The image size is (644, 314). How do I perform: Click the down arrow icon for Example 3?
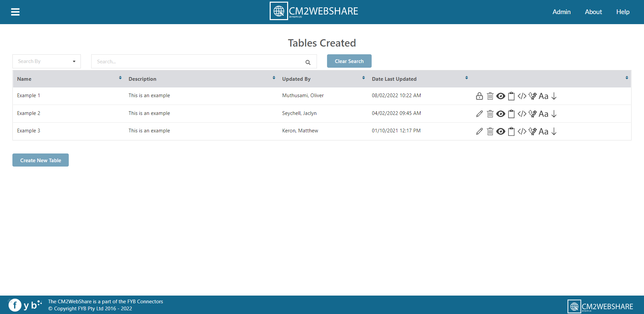(554, 131)
